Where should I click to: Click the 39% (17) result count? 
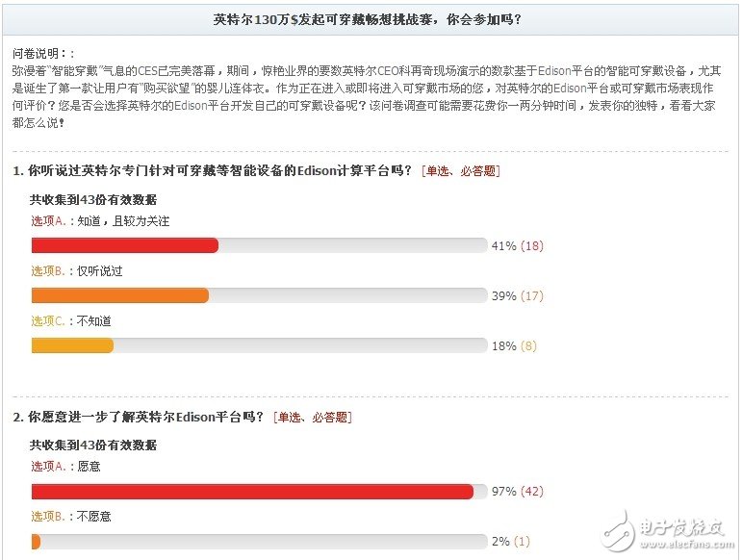(517, 296)
